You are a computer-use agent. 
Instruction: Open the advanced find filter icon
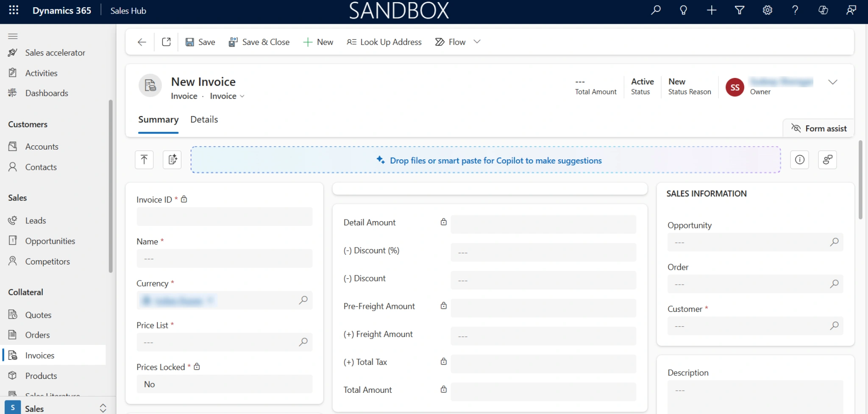tap(739, 10)
